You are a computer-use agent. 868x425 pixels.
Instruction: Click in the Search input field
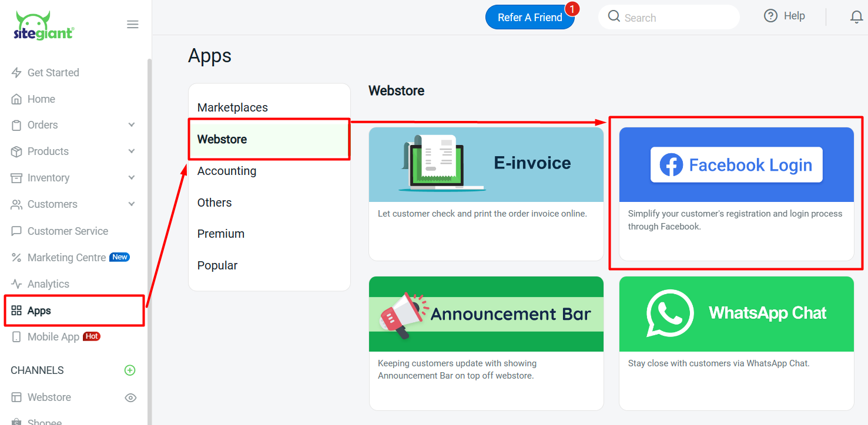(x=669, y=17)
